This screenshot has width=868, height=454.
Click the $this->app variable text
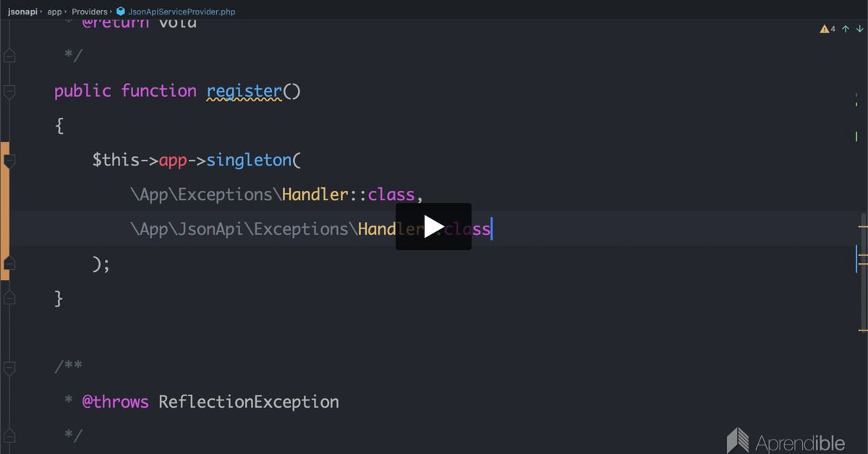[x=140, y=160]
